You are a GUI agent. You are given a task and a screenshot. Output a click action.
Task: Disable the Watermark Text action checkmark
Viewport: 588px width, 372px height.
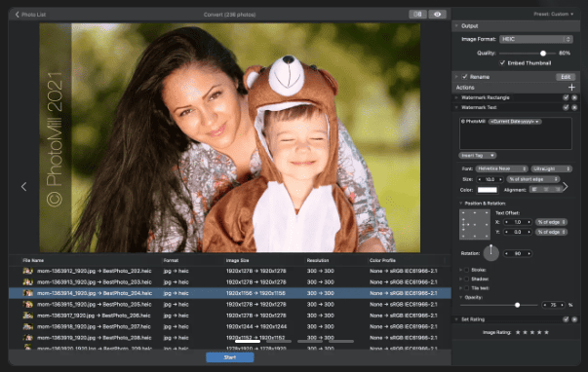pyautogui.click(x=566, y=107)
